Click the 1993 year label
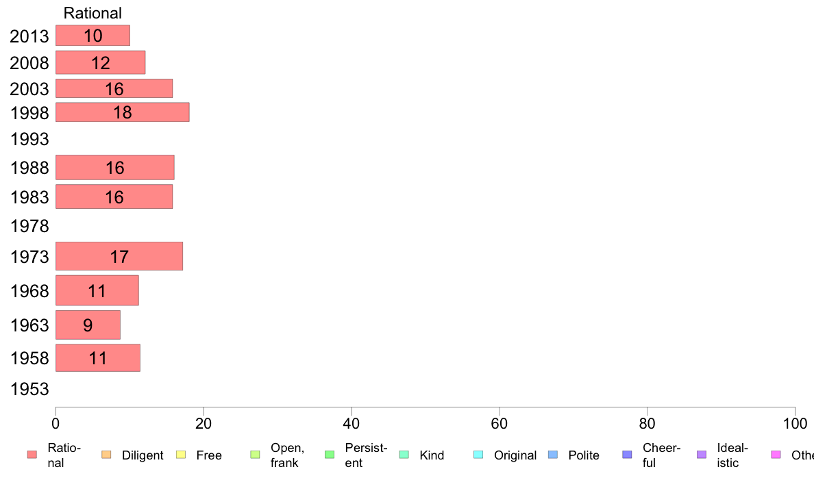Screen dimensions: 814x504 (x=29, y=139)
